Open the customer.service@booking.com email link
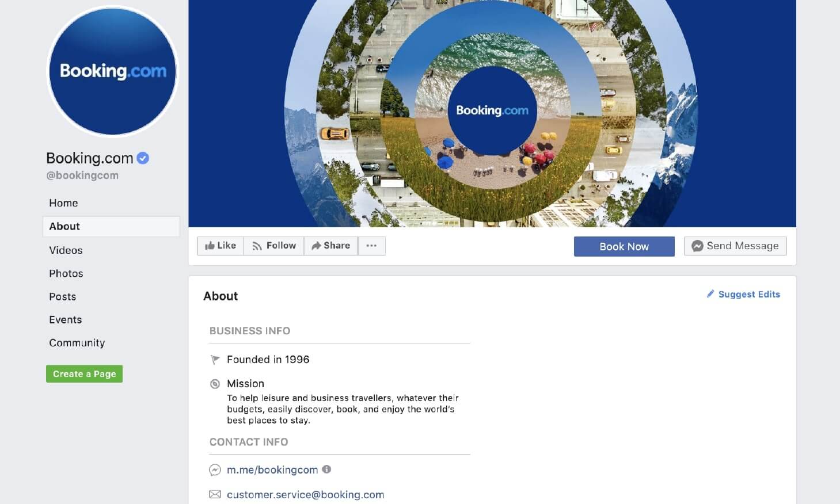Screen dimensions: 840x504 306,495
